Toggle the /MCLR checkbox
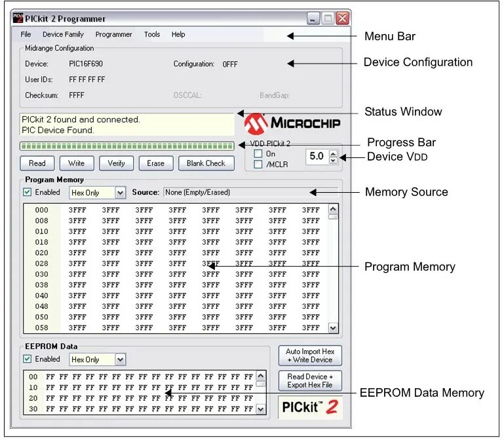Image resolution: width=504 pixels, height=440 pixels. (258, 164)
